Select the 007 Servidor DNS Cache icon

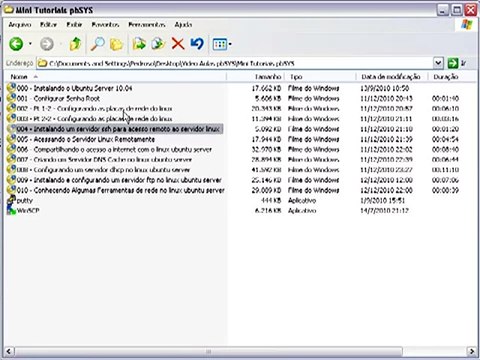click(x=11, y=159)
